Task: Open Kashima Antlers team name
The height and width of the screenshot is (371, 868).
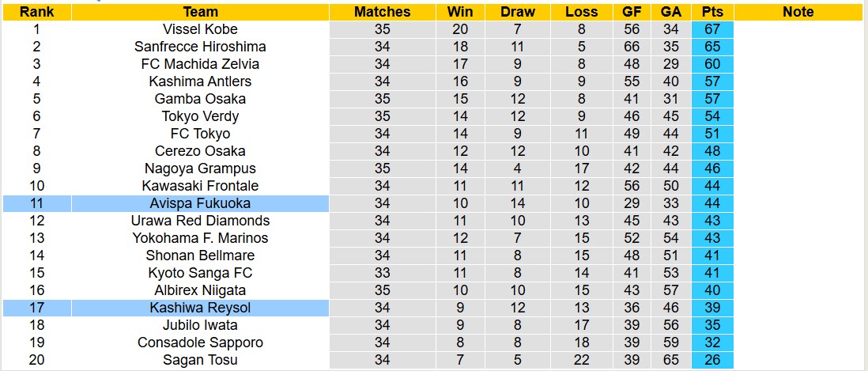Action: [x=200, y=81]
